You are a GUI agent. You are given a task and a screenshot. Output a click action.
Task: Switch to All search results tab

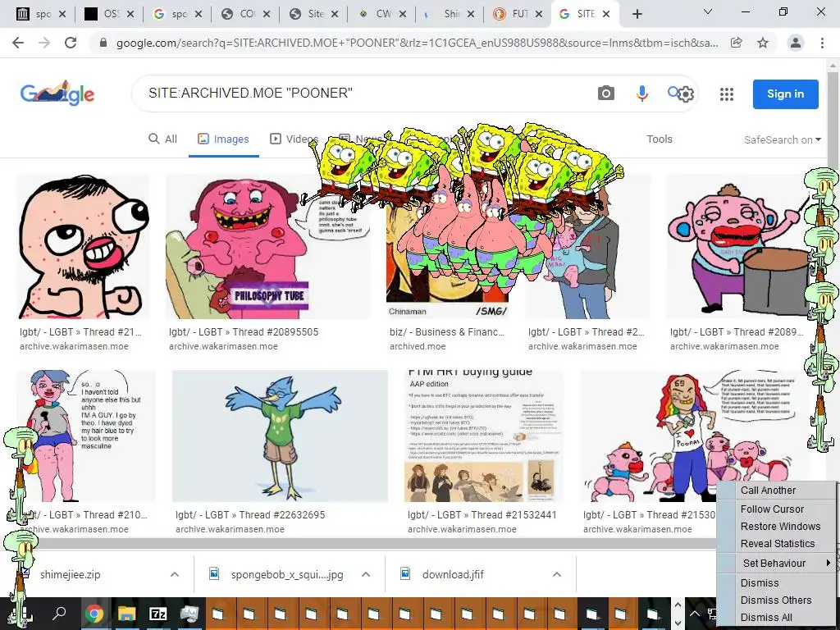[163, 139]
